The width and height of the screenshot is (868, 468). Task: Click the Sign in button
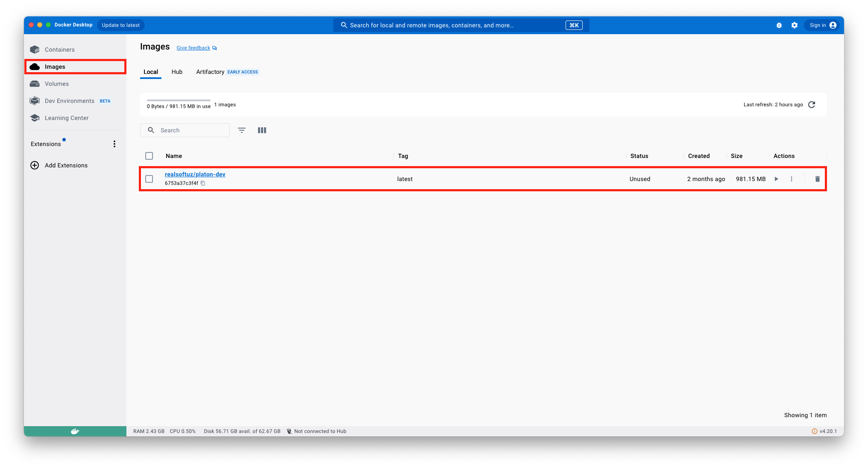coord(822,25)
